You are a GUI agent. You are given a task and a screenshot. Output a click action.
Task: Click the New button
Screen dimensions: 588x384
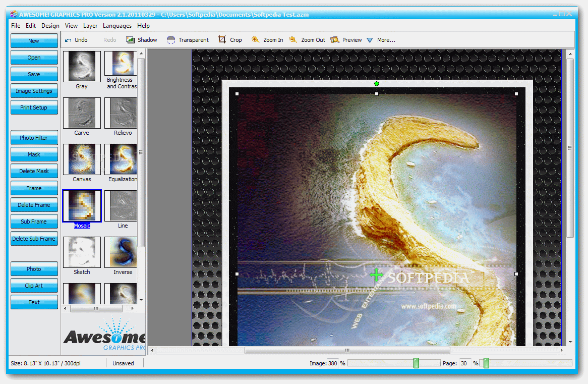(x=34, y=41)
